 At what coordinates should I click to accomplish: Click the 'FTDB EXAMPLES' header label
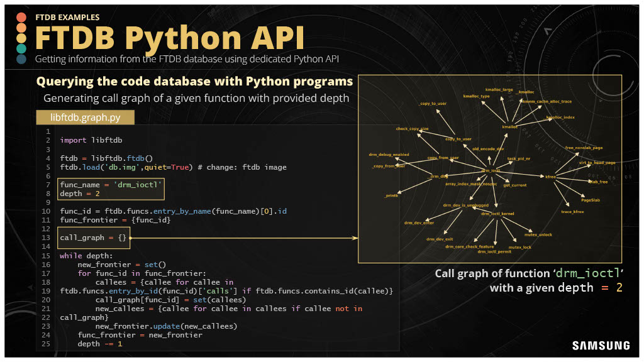(x=67, y=17)
